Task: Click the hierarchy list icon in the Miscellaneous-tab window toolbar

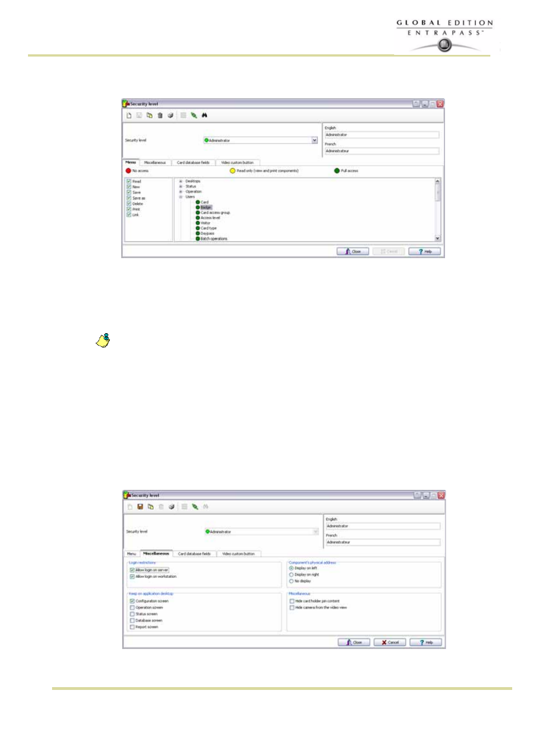Action: tap(184, 507)
